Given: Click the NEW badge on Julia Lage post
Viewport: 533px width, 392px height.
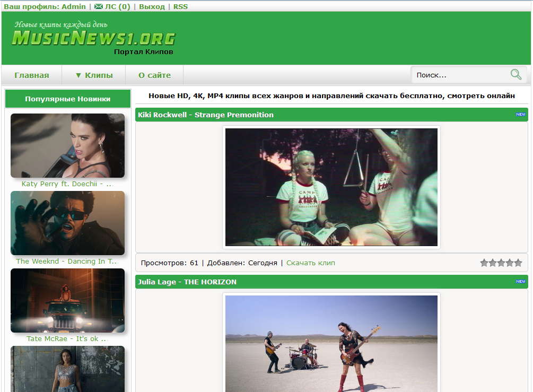Looking at the screenshot, I should click(520, 282).
